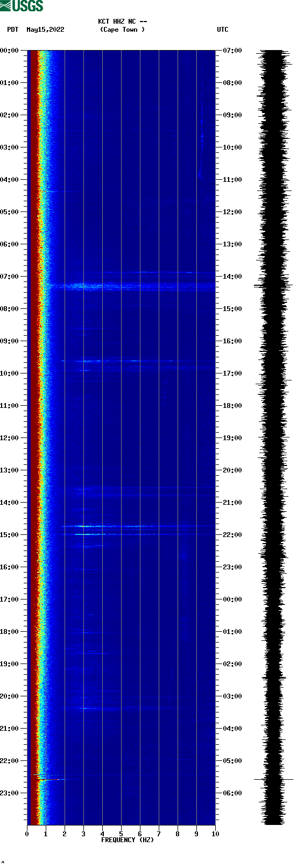Click the 16:00 PDT time label on left
Screen dimensions: 297x868
click(x=10, y=567)
